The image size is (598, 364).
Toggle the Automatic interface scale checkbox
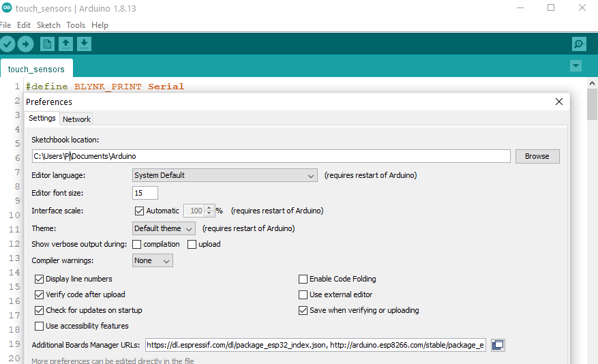tap(139, 211)
